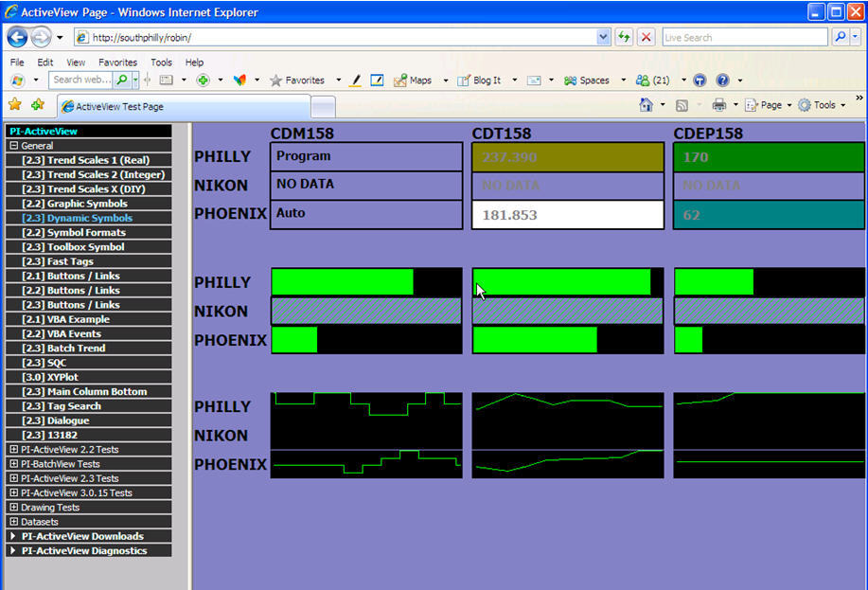868x590 pixels.
Task: Click the Blog It toolbar button
Action: (x=479, y=80)
